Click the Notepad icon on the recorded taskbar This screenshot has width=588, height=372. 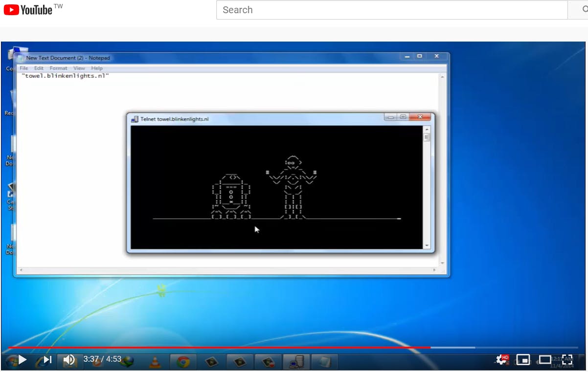coord(325,362)
